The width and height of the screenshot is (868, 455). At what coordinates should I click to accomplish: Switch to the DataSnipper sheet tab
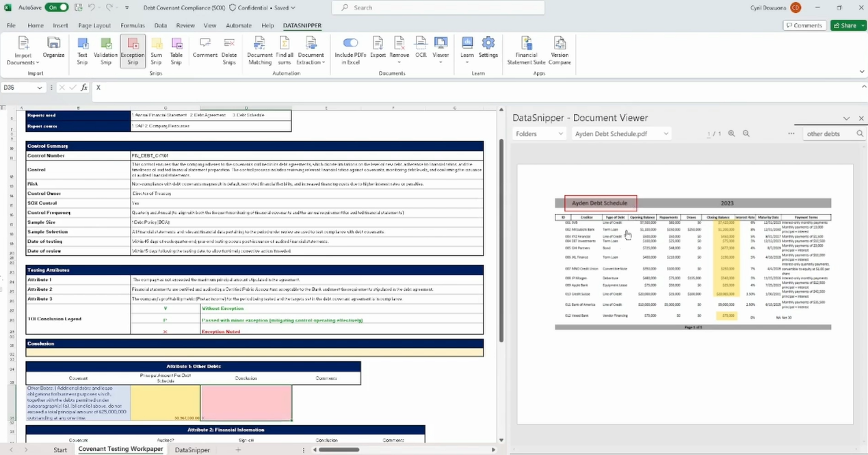[192, 450]
